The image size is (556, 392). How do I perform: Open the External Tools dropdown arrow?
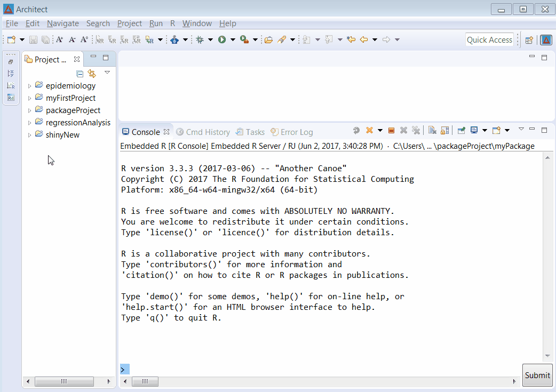point(255,39)
